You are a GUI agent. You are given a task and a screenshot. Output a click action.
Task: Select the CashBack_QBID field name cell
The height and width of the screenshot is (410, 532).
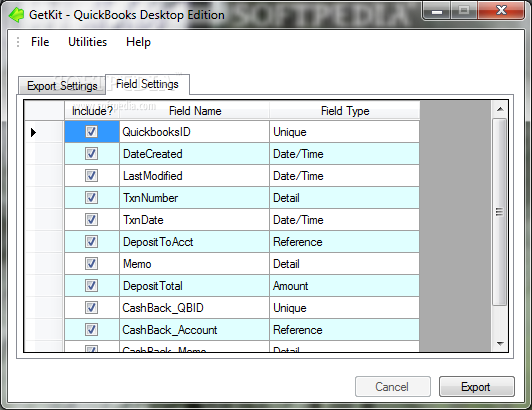click(194, 308)
